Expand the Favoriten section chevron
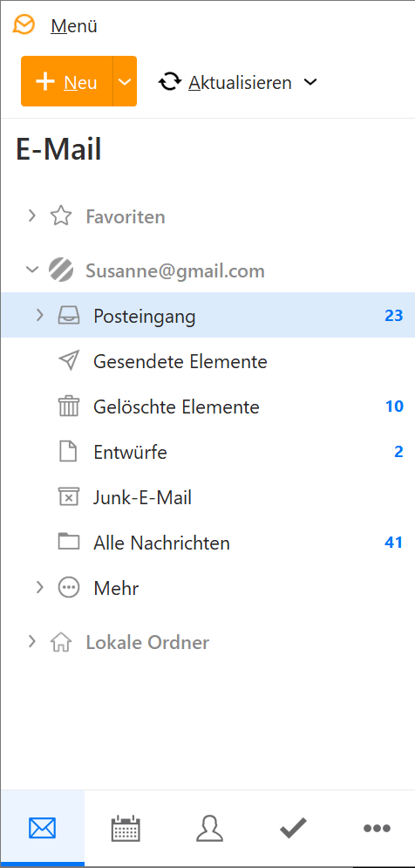Image resolution: width=415 pixels, height=868 pixels. (x=31, y=215)
